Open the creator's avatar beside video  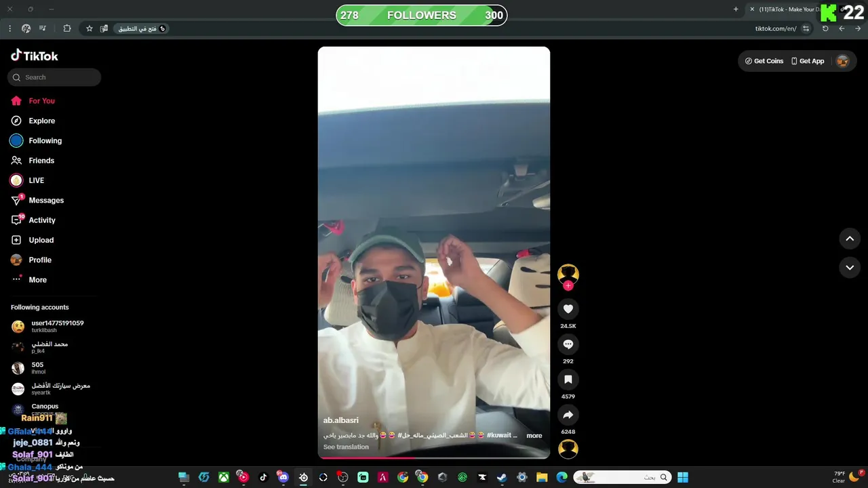[x=568, y=274]
